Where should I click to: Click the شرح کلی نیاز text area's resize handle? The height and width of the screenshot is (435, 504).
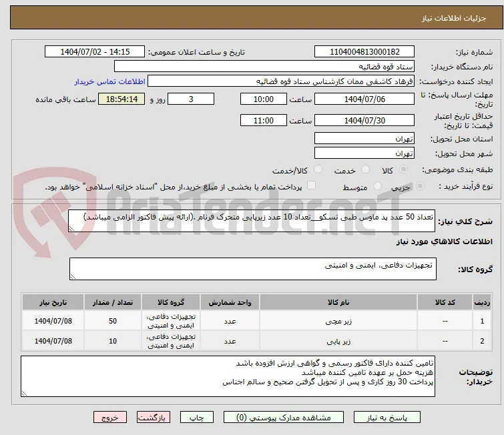71,228
